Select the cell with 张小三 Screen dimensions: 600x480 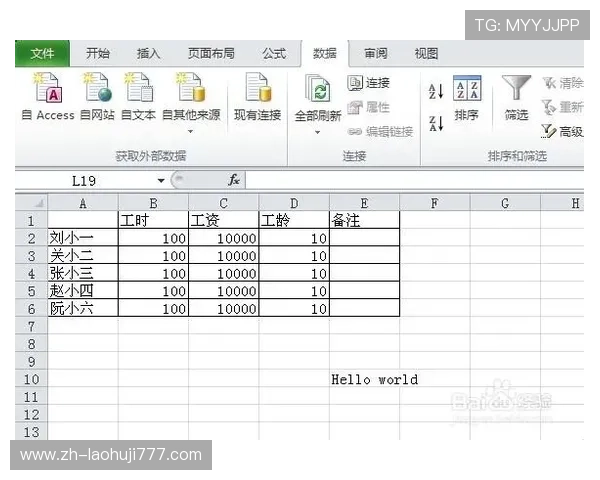click(83, 273)
